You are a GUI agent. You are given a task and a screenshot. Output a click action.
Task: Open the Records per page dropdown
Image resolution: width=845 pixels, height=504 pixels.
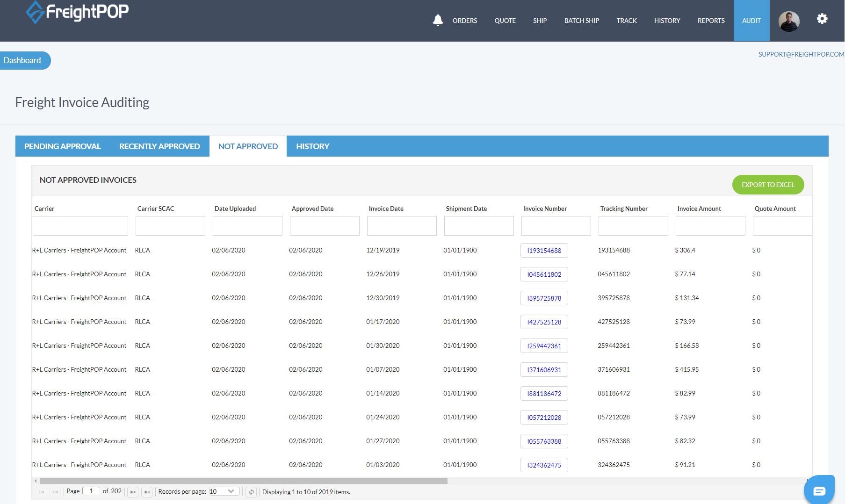click(224, 491)
